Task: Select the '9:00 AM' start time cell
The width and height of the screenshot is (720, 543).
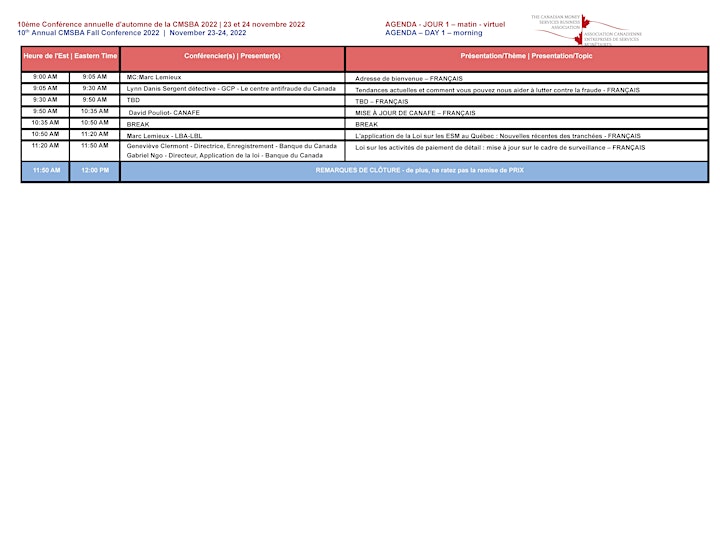Action: [45, 77]
